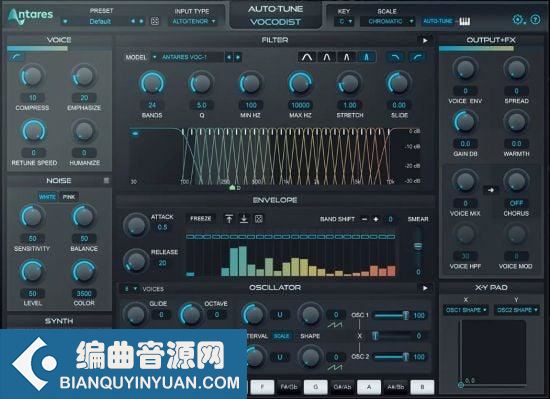Select the Noise section header
Image resolution: width=550 pixels, height=399 pixels.
59,181
